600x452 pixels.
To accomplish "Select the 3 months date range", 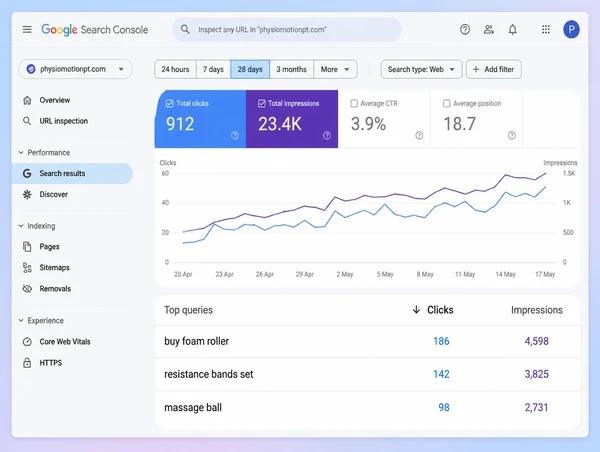I will (291, 69).
